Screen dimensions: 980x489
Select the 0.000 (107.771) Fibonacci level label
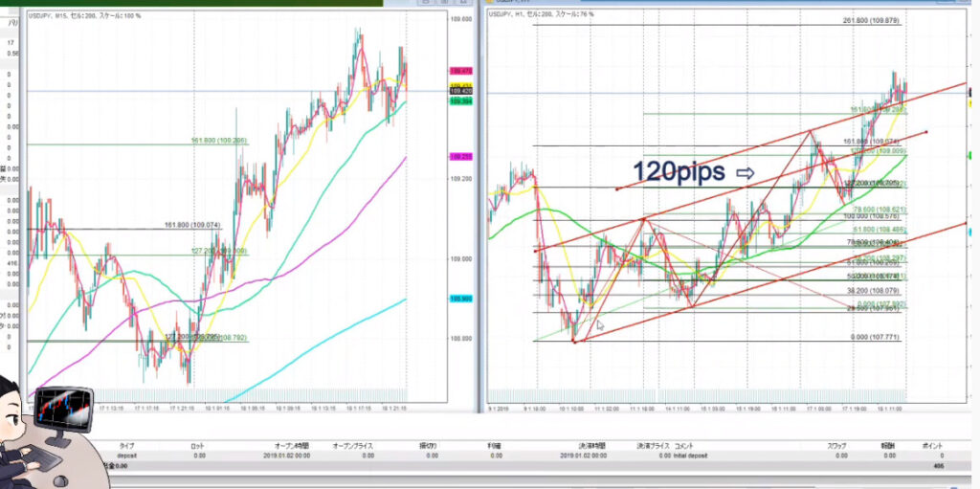pos(875,337)
